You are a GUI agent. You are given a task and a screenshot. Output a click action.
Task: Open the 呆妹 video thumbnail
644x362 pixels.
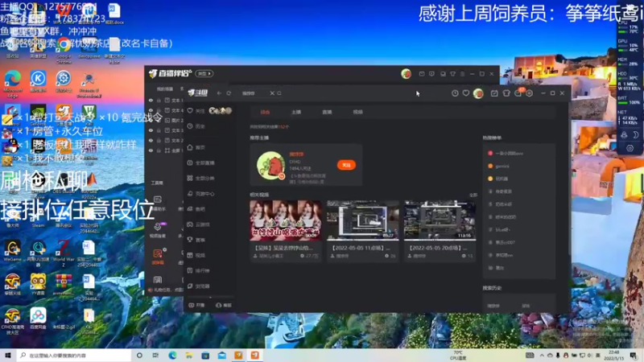tap(286, 220)
